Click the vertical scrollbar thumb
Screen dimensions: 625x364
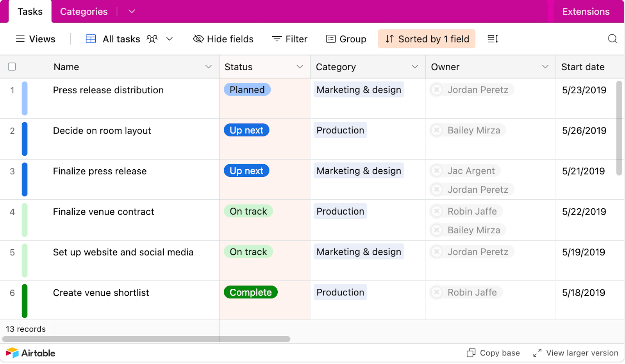(x=619, y=128)
